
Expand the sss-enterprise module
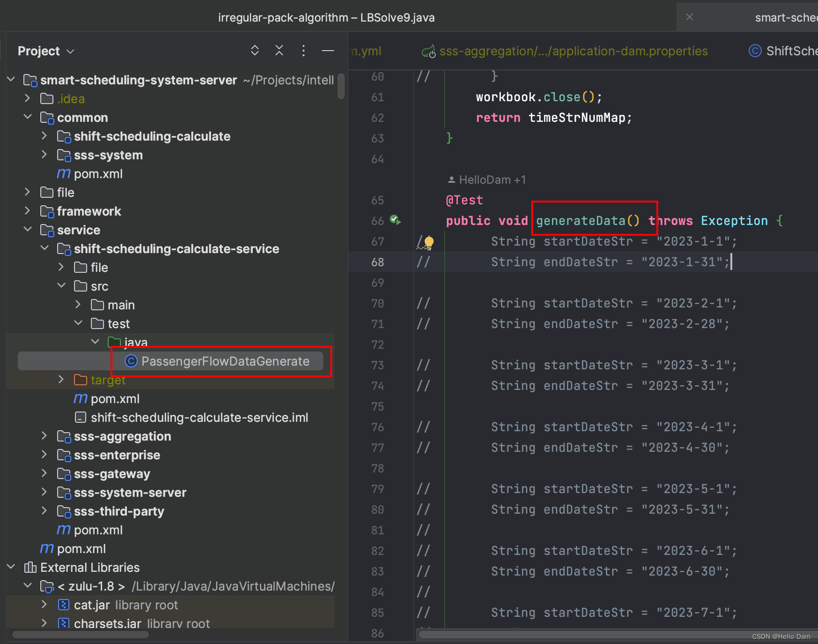[45, 455]
